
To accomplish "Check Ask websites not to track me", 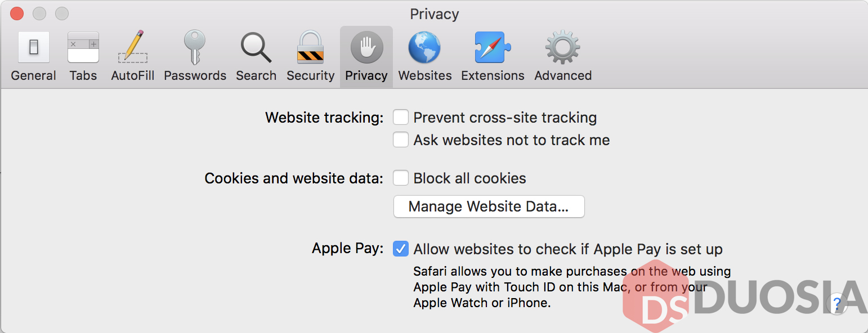I will click(401, 140).
